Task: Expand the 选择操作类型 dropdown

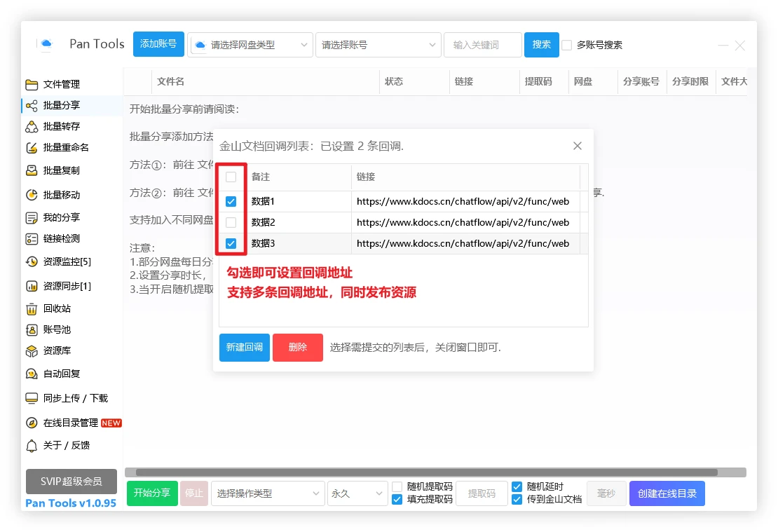Action: [268, 493]
